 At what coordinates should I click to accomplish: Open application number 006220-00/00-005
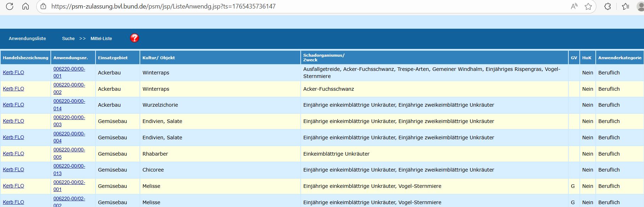(69, 153)
